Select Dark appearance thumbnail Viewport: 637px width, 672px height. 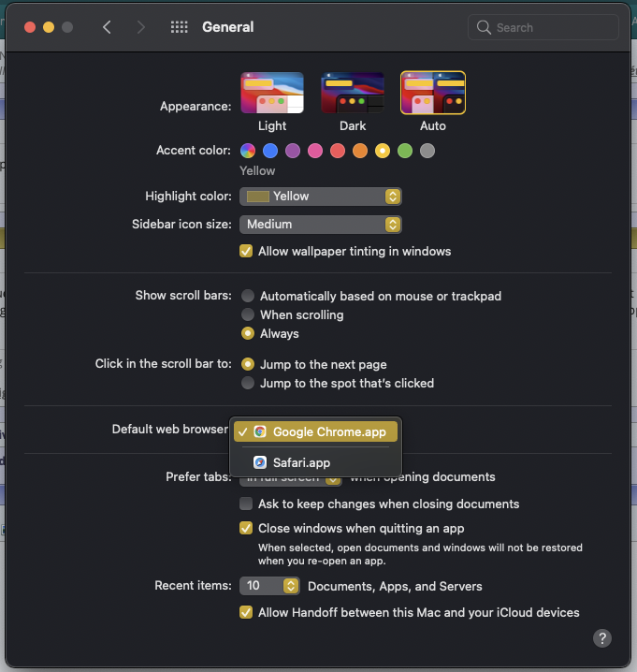coord(353,93)
